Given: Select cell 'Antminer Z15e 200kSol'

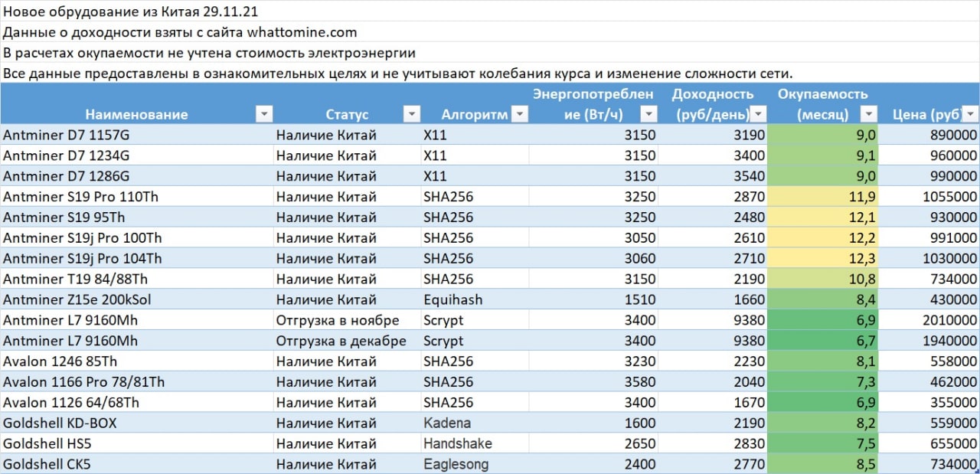Looking at the screenshot, I should [137, 300].
